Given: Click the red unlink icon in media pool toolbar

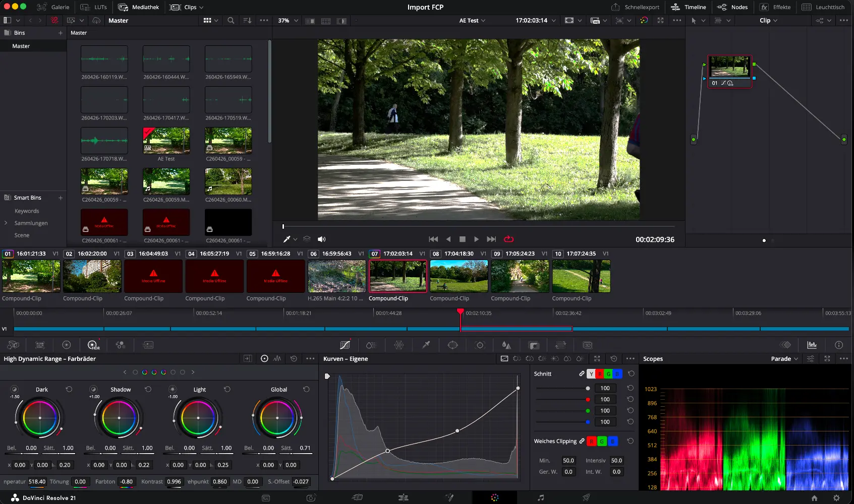Looking at the screenshot, I should tap(54, 21).
